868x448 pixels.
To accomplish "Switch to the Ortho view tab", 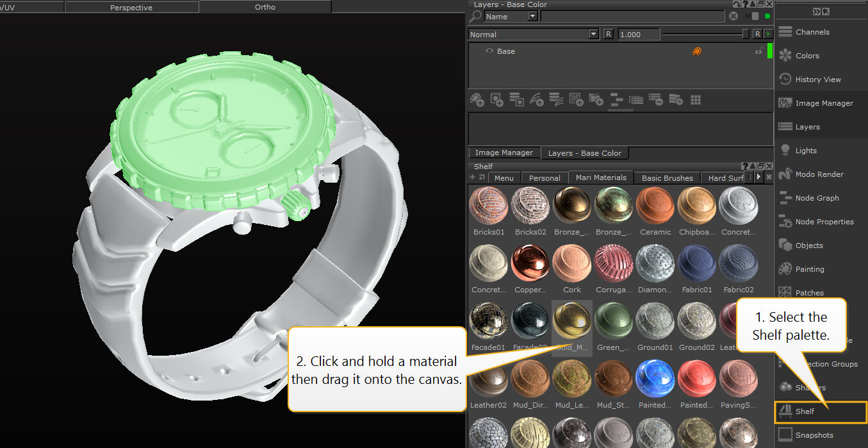I will 265,7.
